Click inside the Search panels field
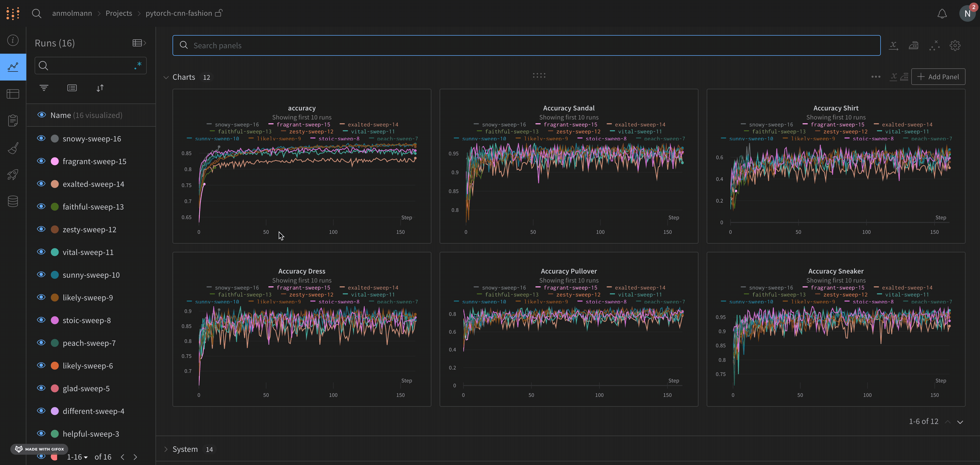The width and height of the screenshot is (980, 465). [x=343, y=45]
